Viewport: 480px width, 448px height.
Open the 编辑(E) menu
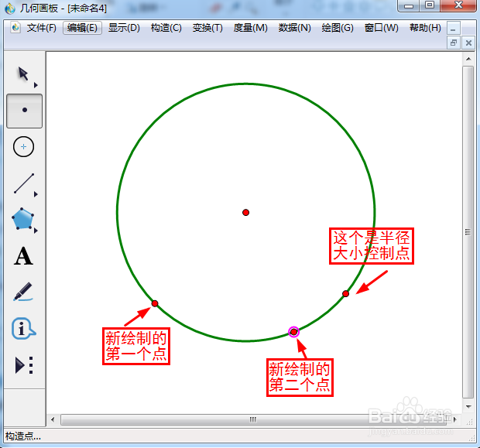(82, 28)
